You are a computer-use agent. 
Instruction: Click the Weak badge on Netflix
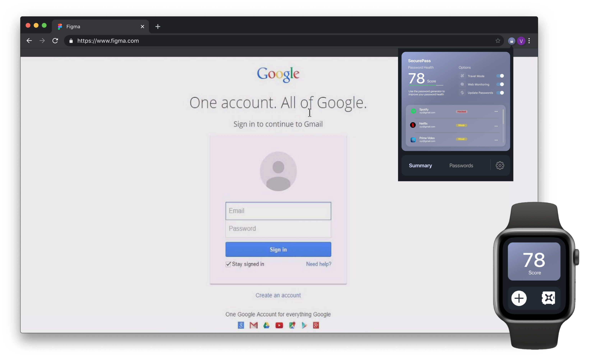click(x=461, y=125)
